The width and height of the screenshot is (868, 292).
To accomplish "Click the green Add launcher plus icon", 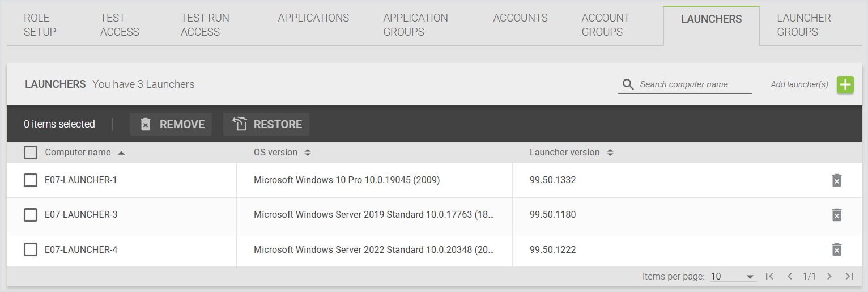I will [x=845, y=84].
